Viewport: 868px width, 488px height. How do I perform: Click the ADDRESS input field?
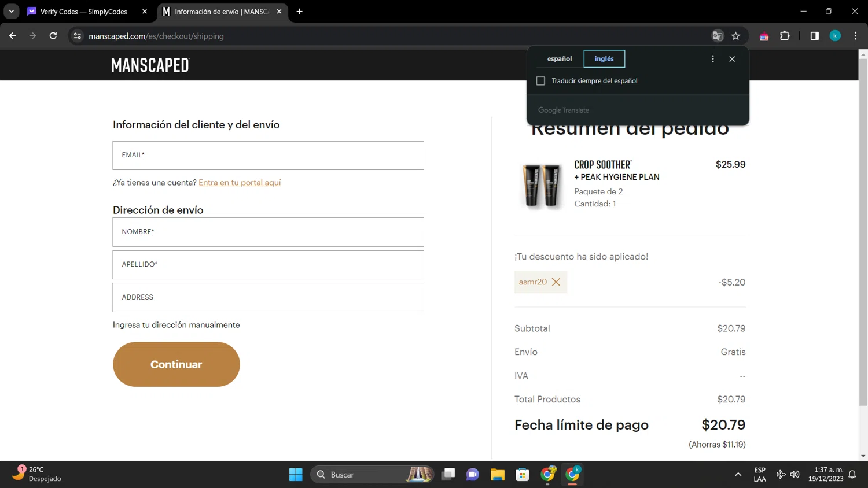(268, 297)
